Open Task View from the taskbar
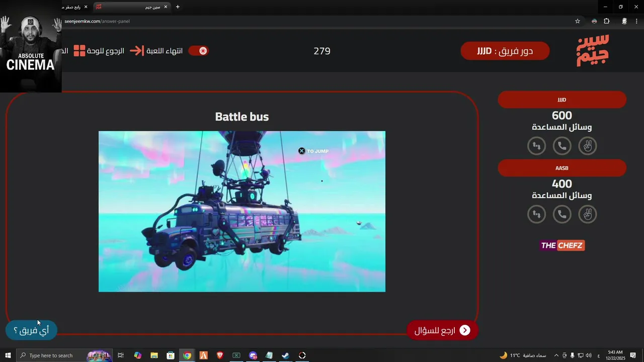The height and width of the screenshot is (362, 644). [121, 355]
